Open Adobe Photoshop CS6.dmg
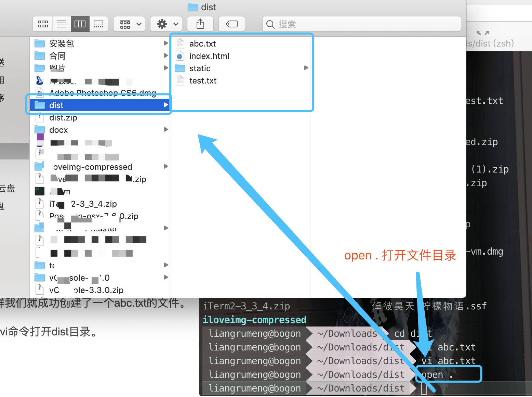The width and height of the screenshot is (532, 397). coord(102,93)
